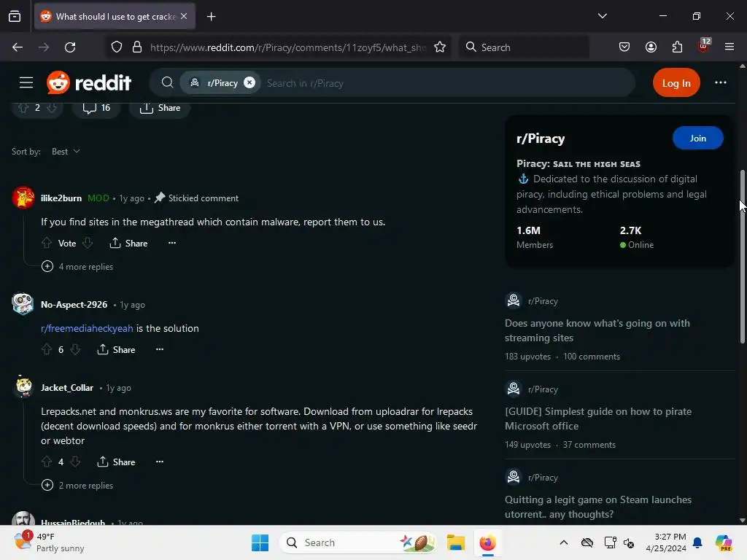Bookmark this page with the star icon

click(440, 47)
